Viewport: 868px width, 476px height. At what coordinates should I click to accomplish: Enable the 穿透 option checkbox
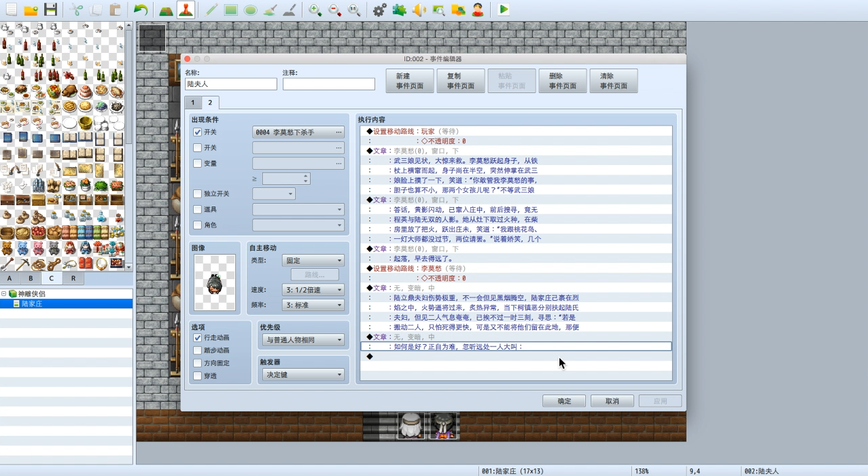pyautogui.click(x=198, y=376)
